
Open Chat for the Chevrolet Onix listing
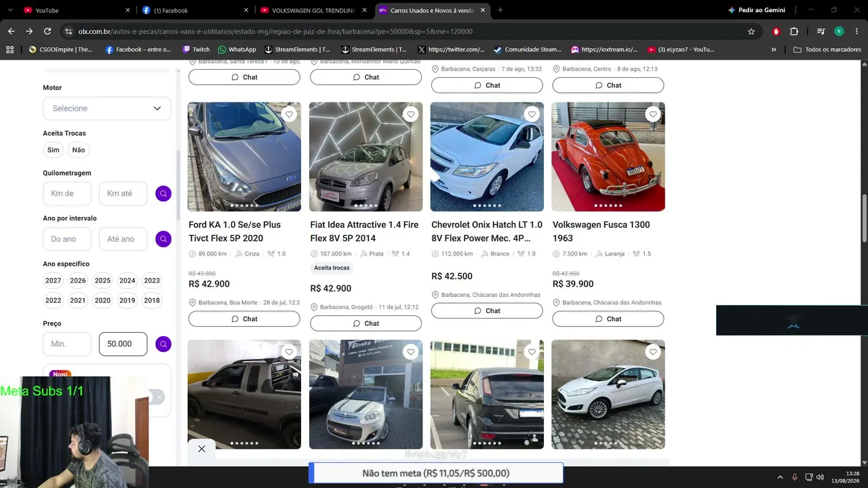(487, 310)
